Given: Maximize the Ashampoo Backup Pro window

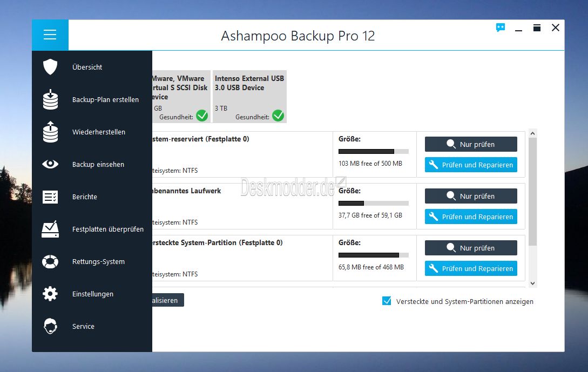Looking at the screenshot, I should click(x=537, y=28).
